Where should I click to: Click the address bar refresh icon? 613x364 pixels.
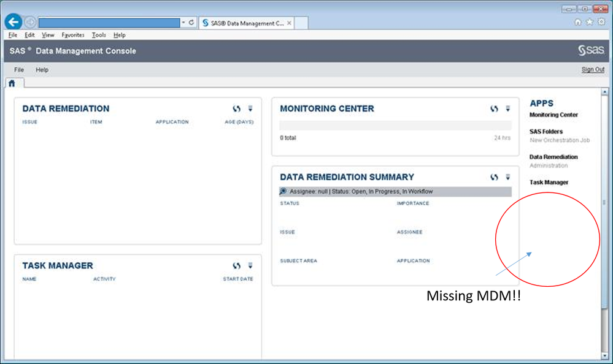(x=191, y=23)
